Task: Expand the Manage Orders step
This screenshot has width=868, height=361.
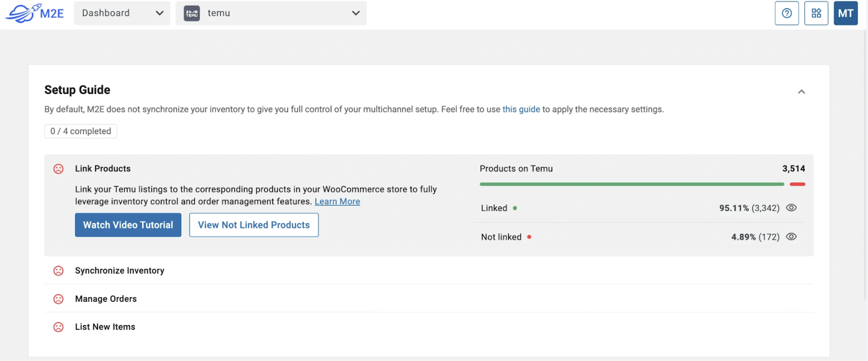Action: (x=106, y=299)
